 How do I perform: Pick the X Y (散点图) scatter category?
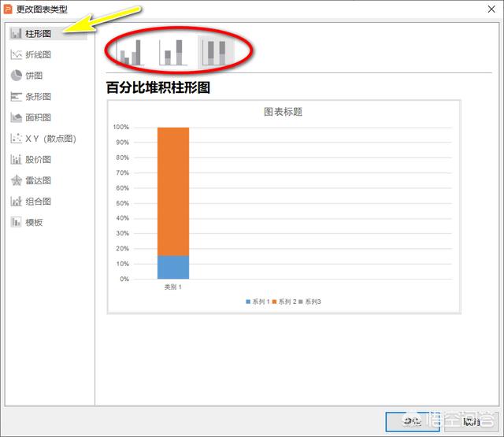click(48, 139)
